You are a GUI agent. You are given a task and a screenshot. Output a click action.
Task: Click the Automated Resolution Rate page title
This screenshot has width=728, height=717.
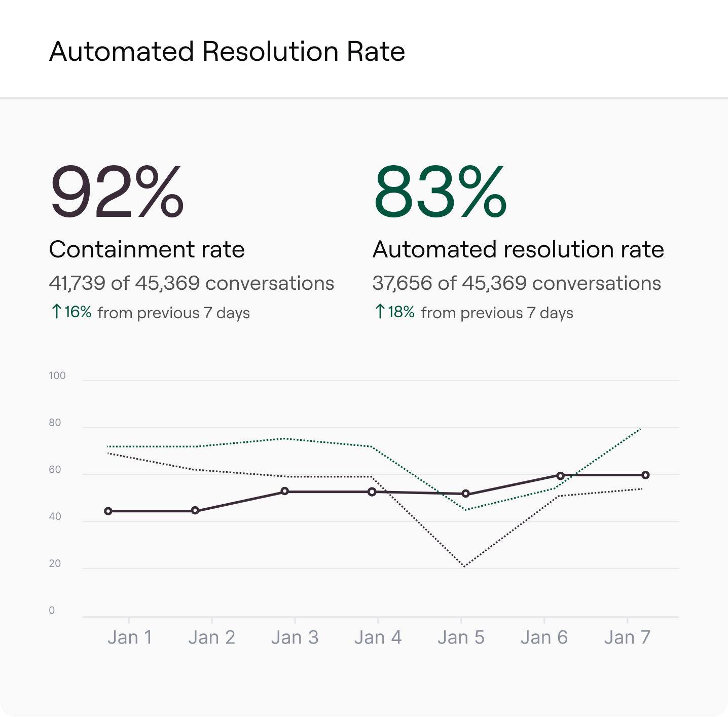pos(227,52)
